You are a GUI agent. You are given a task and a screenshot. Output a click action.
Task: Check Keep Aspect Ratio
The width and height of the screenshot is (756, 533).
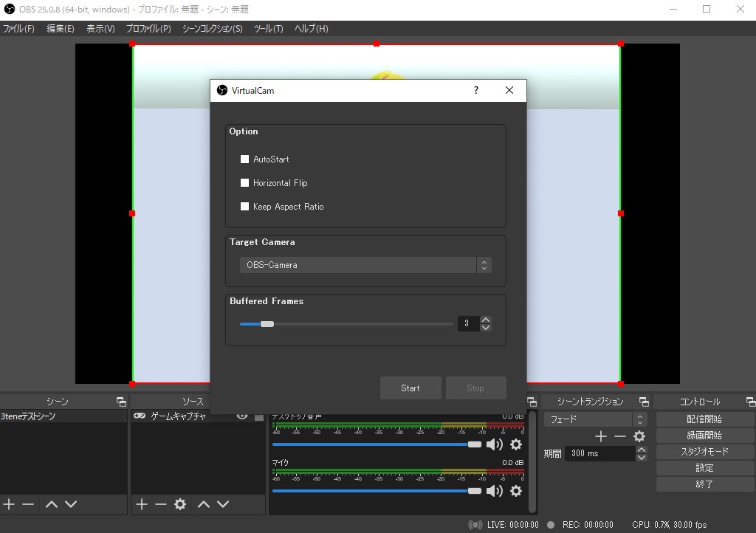(244, 206)
